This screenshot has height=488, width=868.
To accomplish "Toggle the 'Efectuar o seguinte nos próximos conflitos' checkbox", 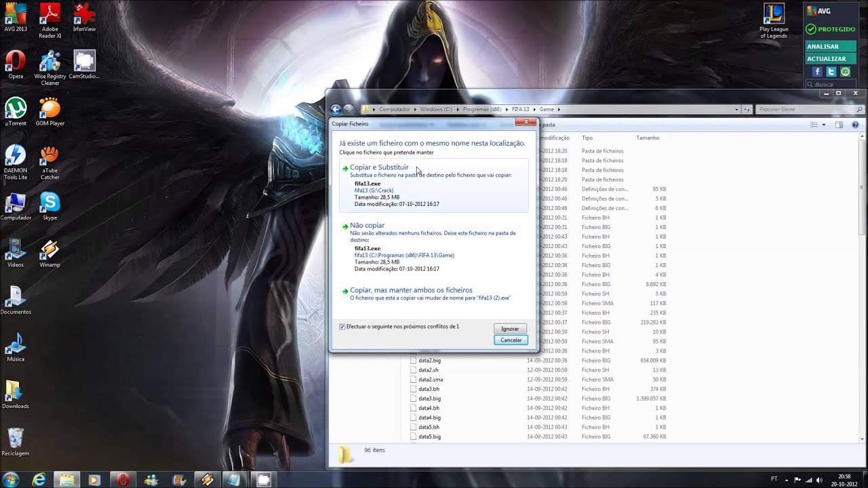I will (x=342, y=327).
